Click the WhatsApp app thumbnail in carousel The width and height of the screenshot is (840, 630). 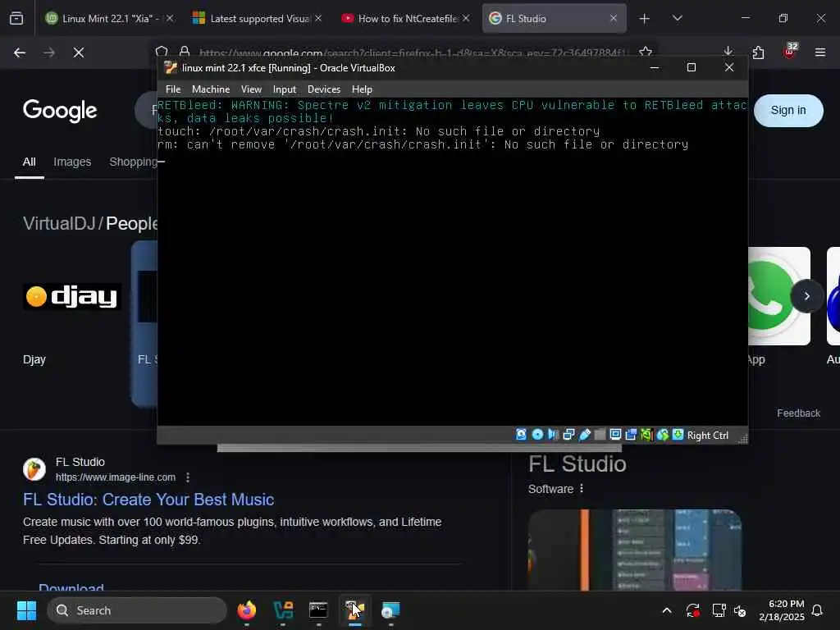(x=779, y=296)
